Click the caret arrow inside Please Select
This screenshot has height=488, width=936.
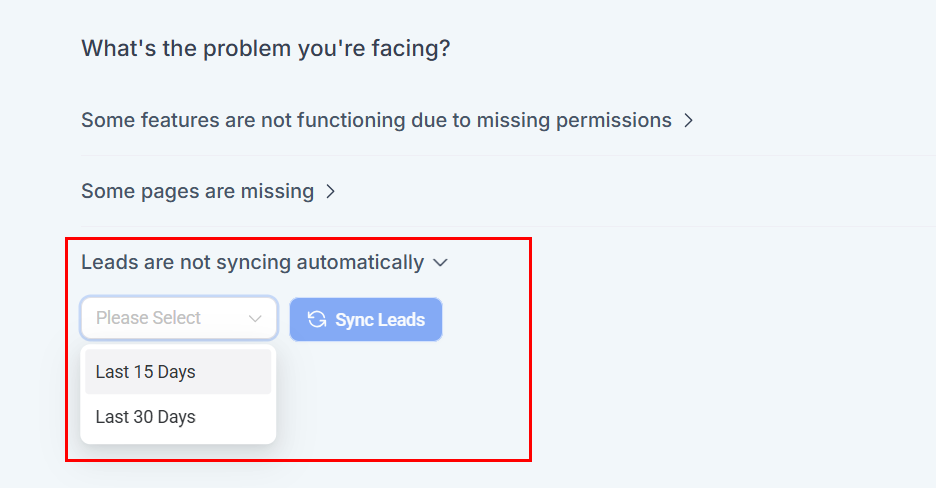[255, 319]
